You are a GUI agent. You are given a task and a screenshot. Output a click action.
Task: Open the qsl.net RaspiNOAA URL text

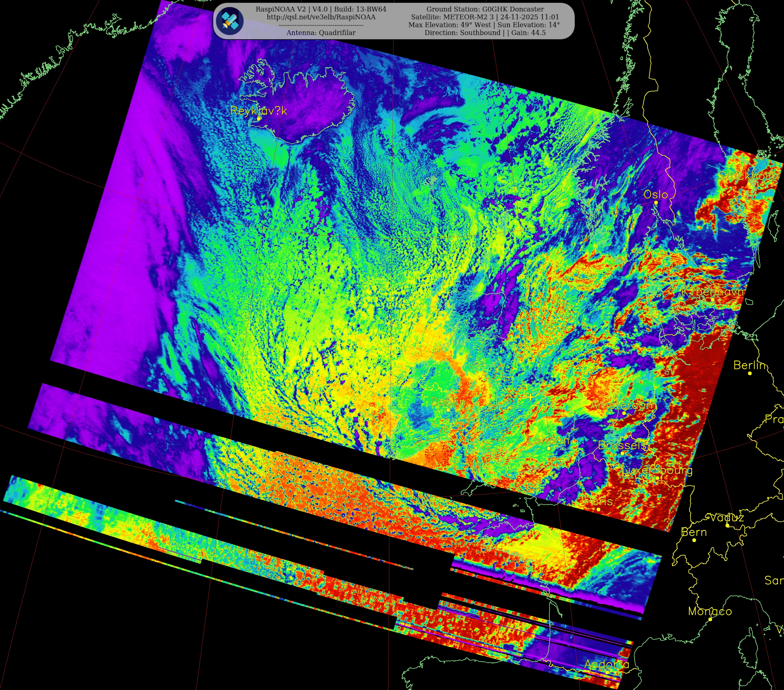(321, 17)
